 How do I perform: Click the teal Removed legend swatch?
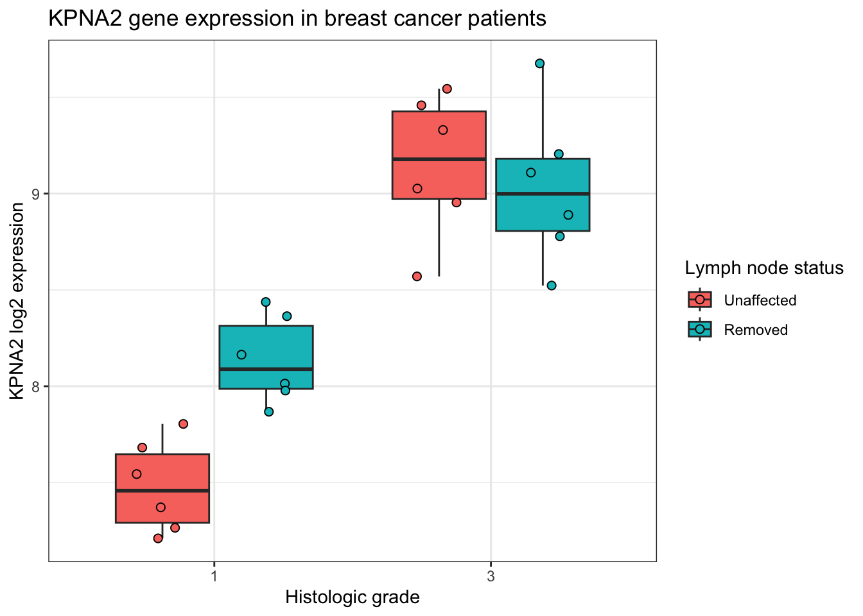tap(700, 329)
